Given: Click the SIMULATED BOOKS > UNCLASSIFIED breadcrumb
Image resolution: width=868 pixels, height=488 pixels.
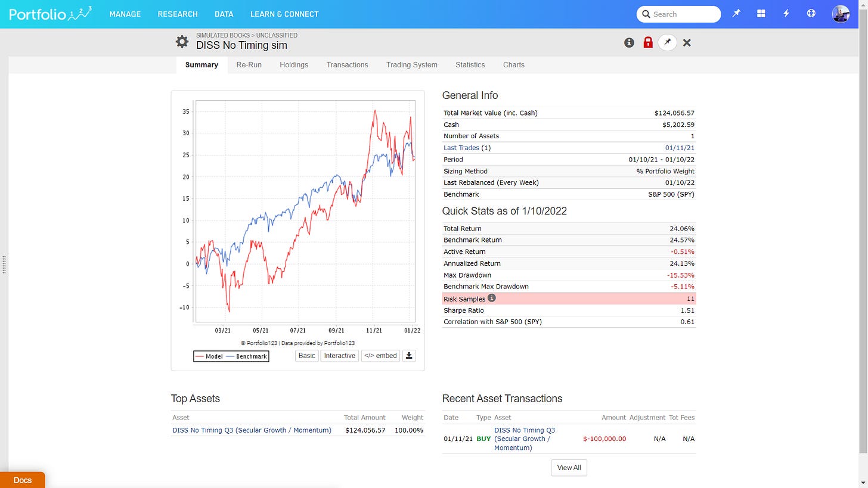Looking at the screenshot, I should click(247, 35).
